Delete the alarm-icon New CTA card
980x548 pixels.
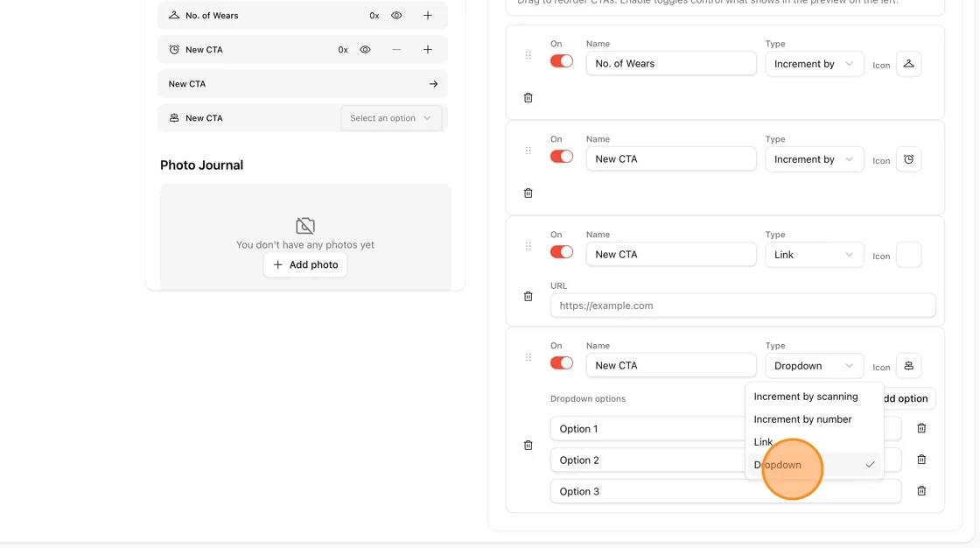pyautogui.click(x=528, y=193)
